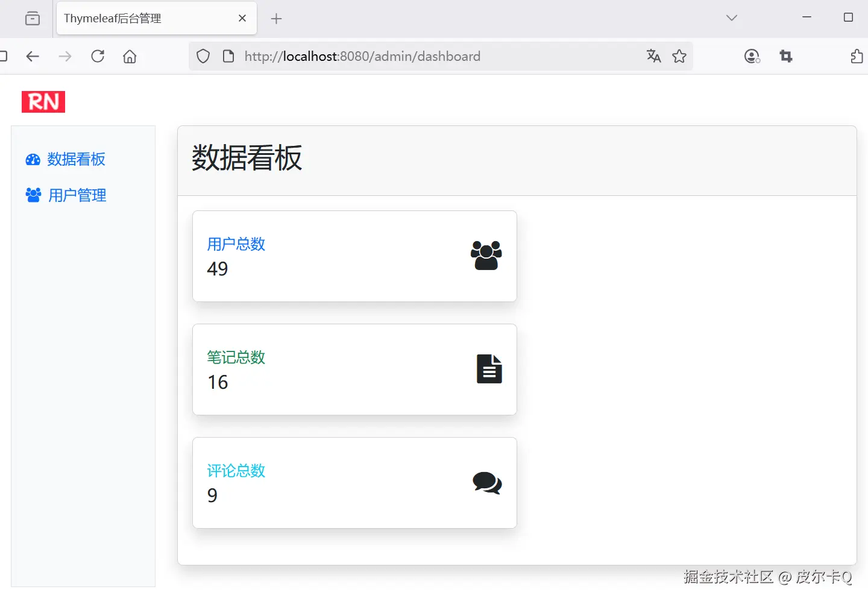
Task: Open 用户管理 in the sidebar
Action: tap(77, 195)
